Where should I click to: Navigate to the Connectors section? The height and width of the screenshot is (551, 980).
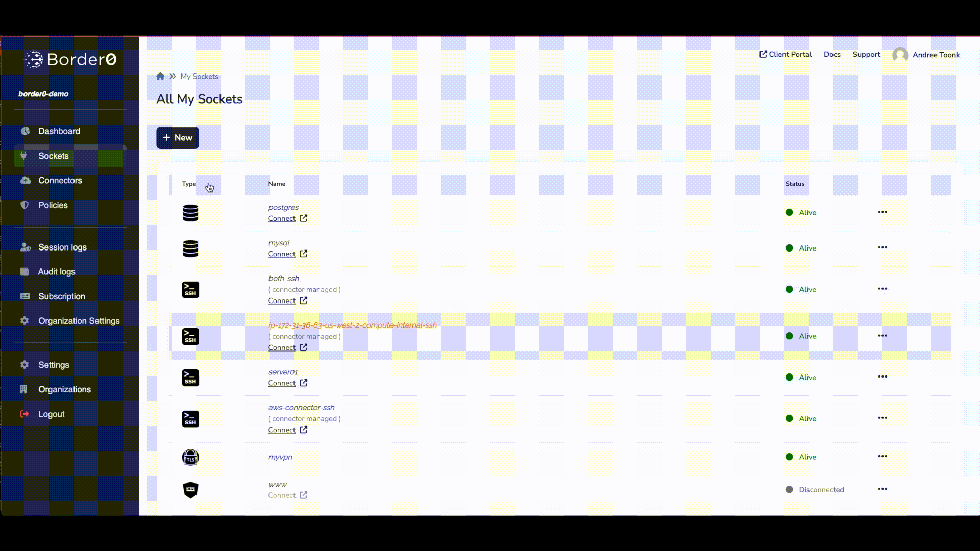(60, 180)
